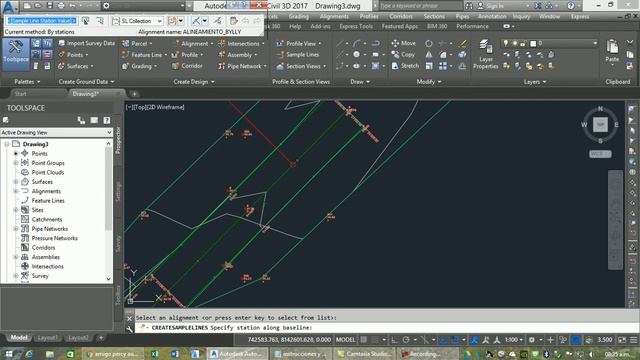Open the Express Tools ribbon tab
Image resolution: width=640 pixels, height=360 pixels.
click(x=356, y=26)
